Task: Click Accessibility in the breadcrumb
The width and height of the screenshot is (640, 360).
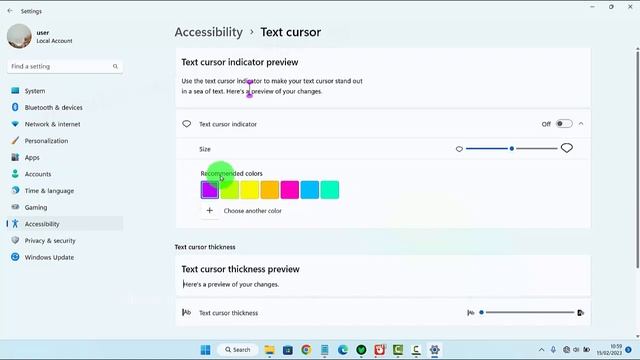Action: pyautogui.click(x=209, y=32)
